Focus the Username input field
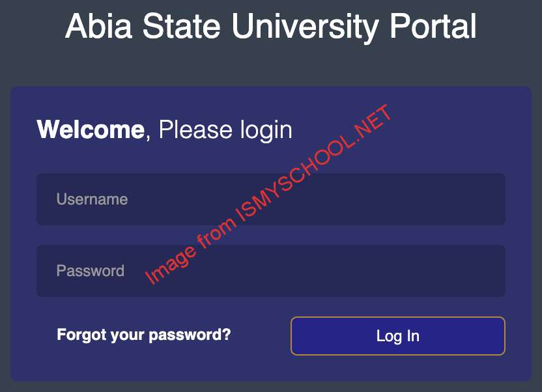This screenshot has height=392, width=542. pyautogui.click(x=271, y=199)
